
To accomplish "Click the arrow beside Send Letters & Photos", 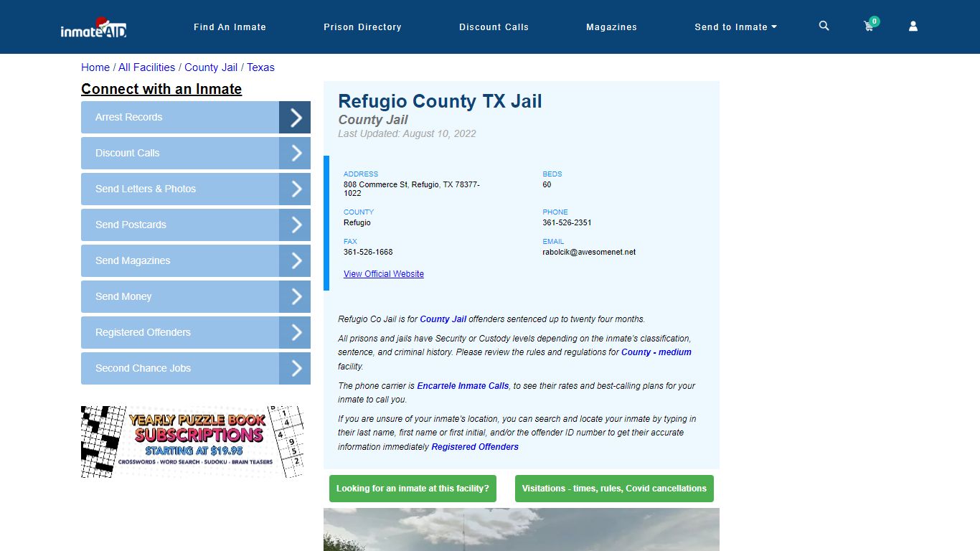I will click(295, 189).
